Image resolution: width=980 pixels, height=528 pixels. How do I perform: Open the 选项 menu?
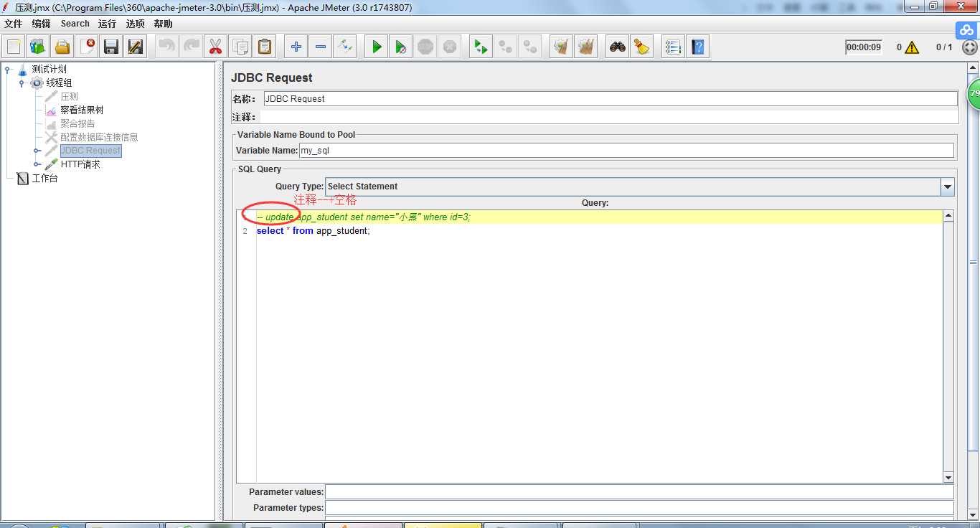pos(135,24)
